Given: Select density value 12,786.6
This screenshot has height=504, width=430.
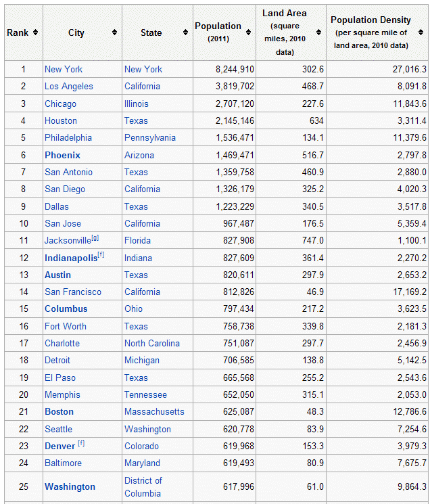Looking at the screenshot, I should coord(410,412).
